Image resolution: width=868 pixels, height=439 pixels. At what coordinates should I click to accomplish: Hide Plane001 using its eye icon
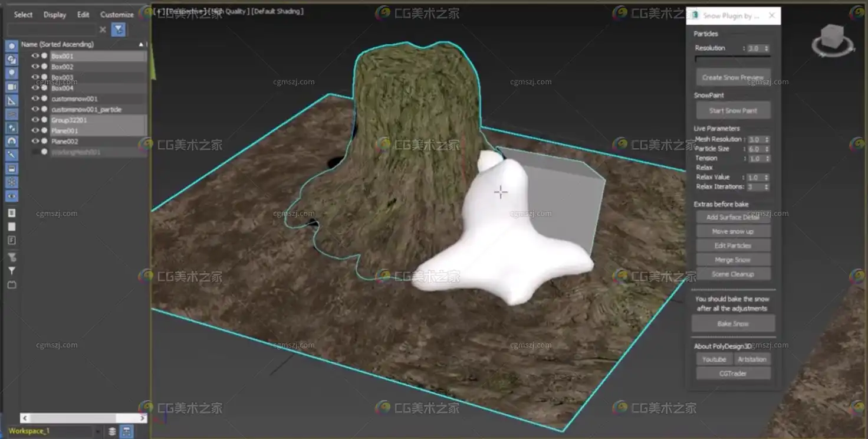pos(35,130)
